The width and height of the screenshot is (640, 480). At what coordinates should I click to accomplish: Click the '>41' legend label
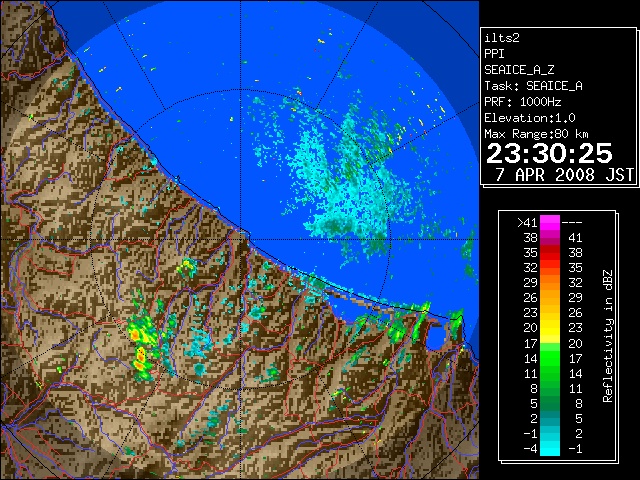pyautogui.click(x=527, y=223)
